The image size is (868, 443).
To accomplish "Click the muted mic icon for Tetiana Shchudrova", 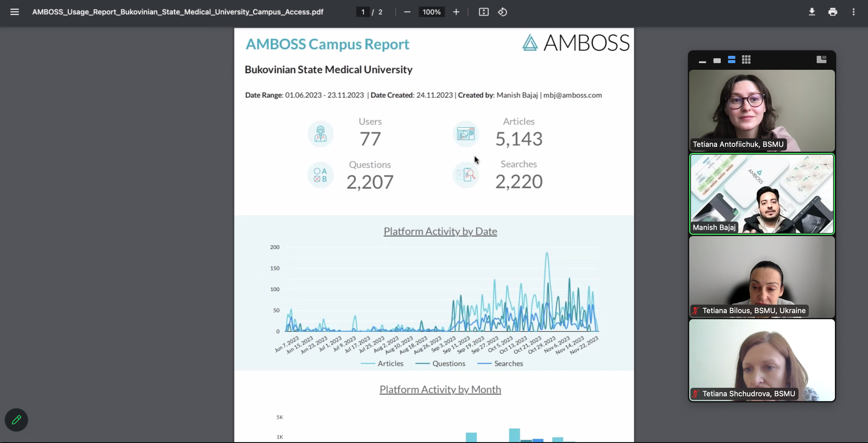I will (695, 394).
